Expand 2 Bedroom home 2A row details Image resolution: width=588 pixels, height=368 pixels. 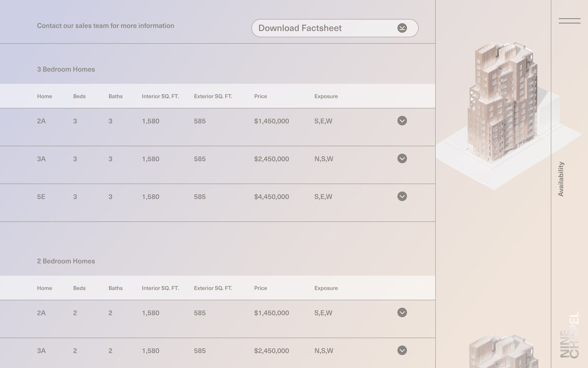402,312
